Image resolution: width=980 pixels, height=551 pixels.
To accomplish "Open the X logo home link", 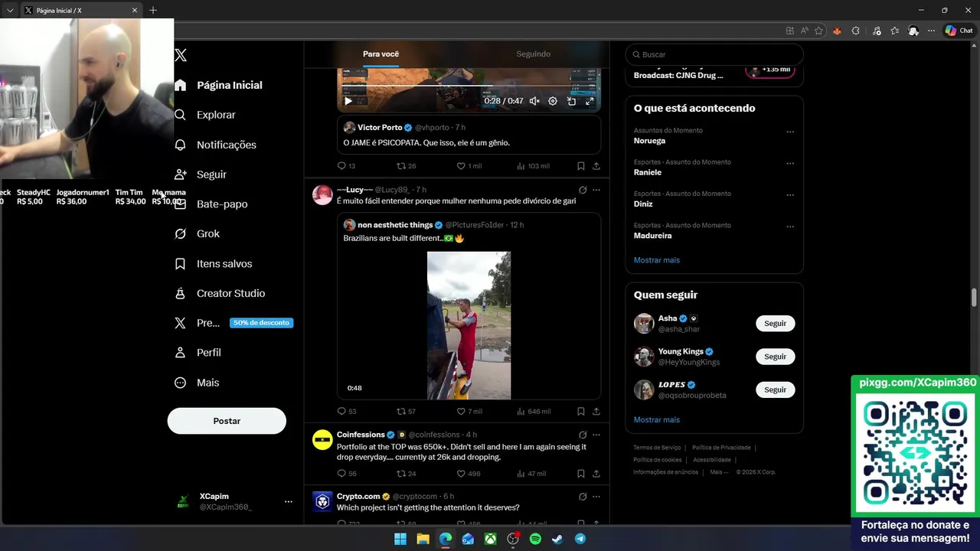I will pos(181,55).
